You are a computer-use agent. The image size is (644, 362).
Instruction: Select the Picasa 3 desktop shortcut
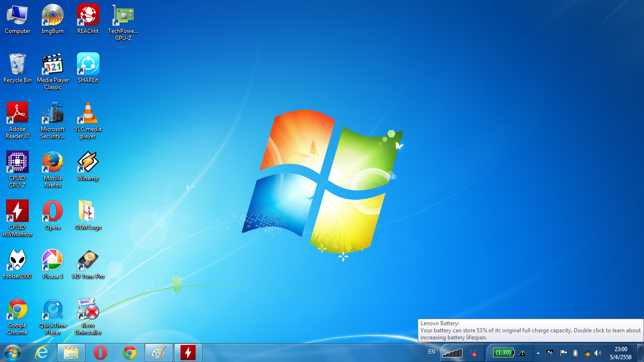click(x=53, y=264)
